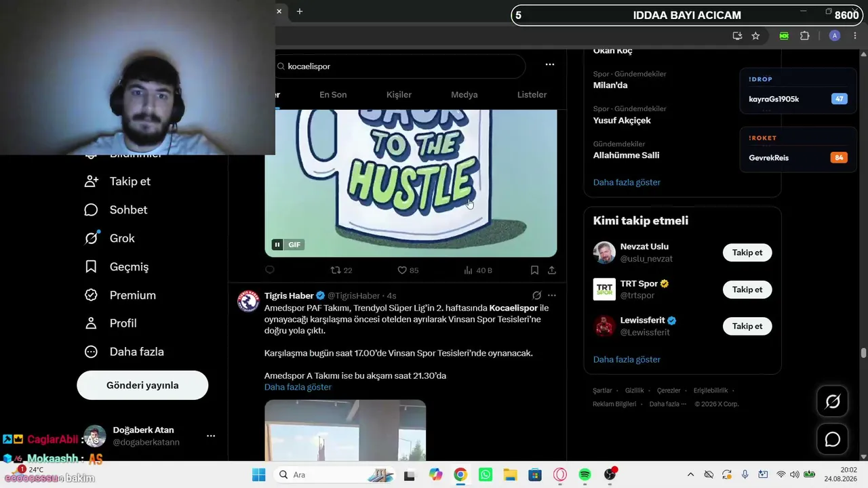Click the kocaelispor search field
Screen dimensions: 868x488
pyautogui.click(x=400, y=66)
